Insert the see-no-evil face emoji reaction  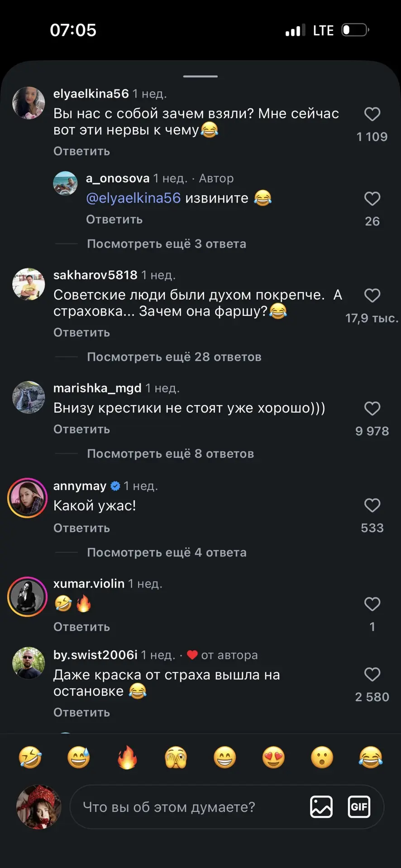(176, 757)
